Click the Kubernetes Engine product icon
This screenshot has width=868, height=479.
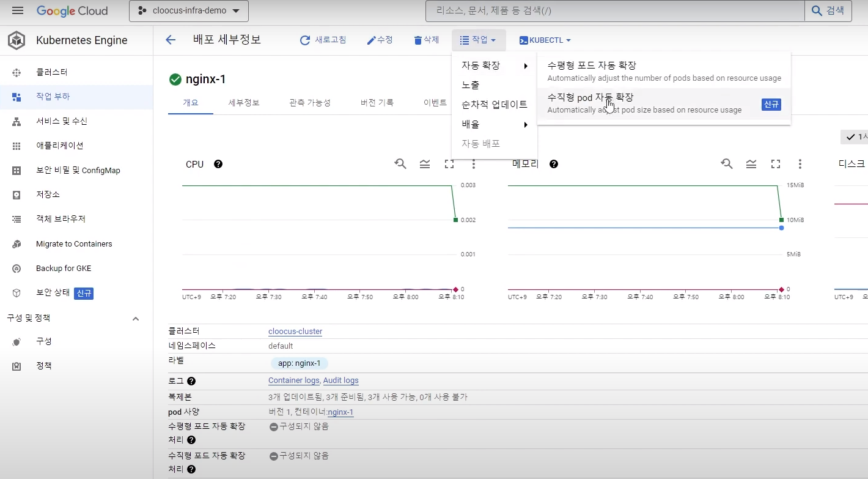point(17,40)
